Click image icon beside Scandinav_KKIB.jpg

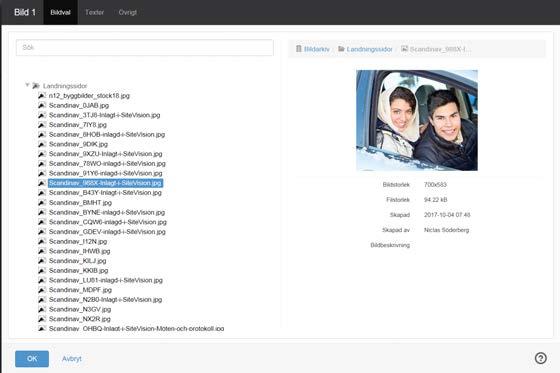(x=42, y=270)
